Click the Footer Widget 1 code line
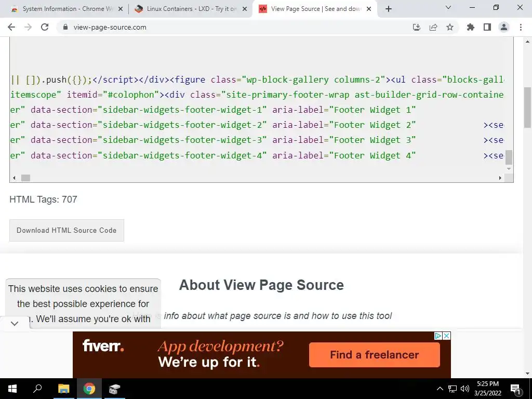 pos(212,110)
